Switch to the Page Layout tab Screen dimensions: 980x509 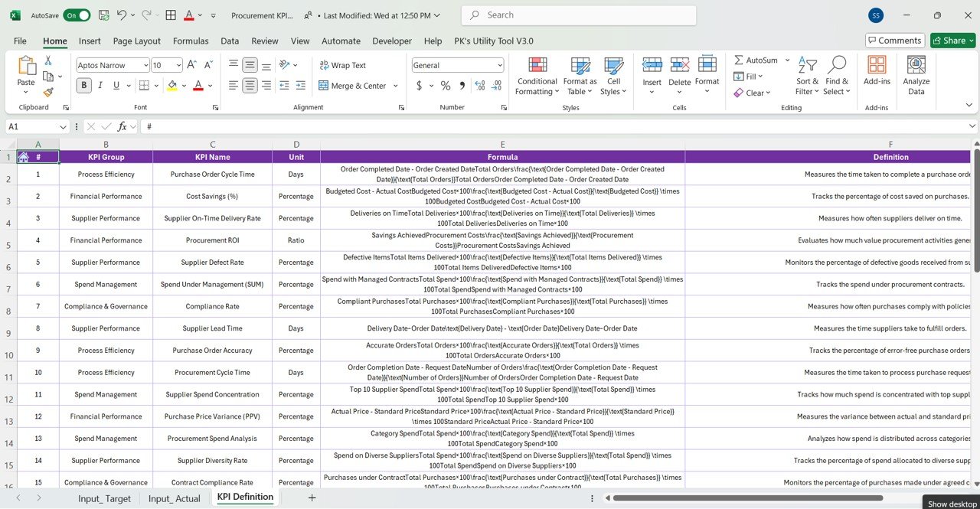coord(137,41)
